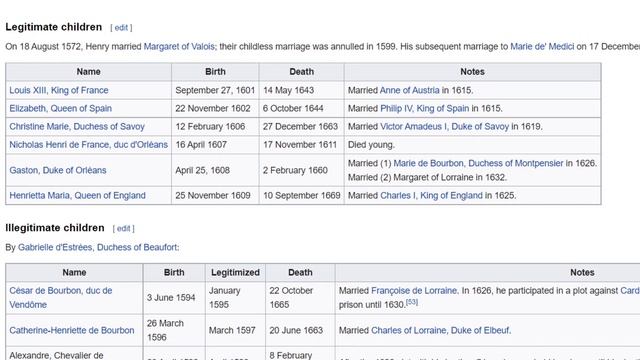Open Nicholas Henri de France link

pos(89,145)
